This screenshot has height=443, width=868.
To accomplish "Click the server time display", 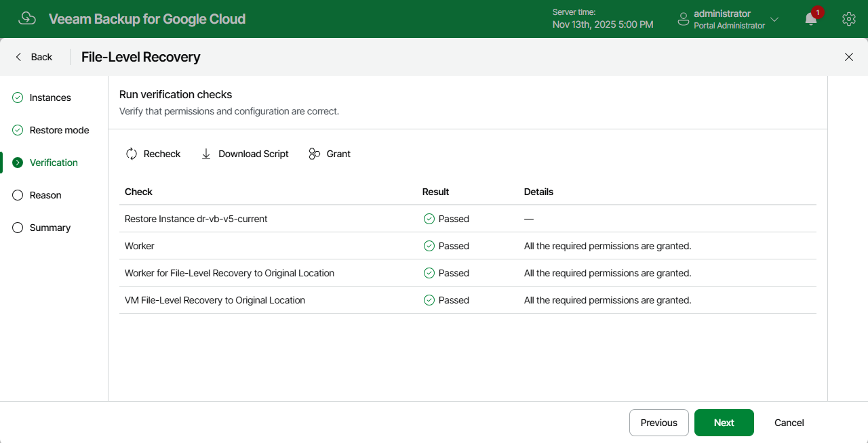I will pyautogui.click(x=603, y=19).
